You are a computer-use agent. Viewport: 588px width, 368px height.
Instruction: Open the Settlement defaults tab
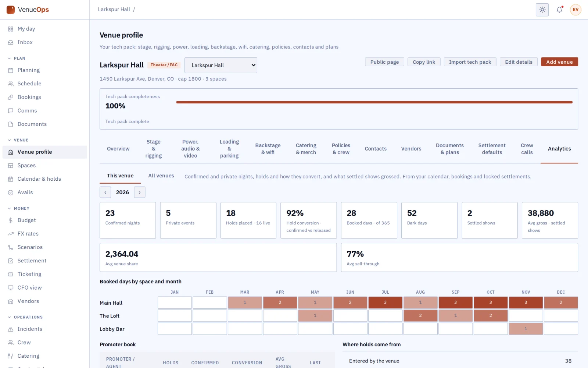(x=492, y=149)
